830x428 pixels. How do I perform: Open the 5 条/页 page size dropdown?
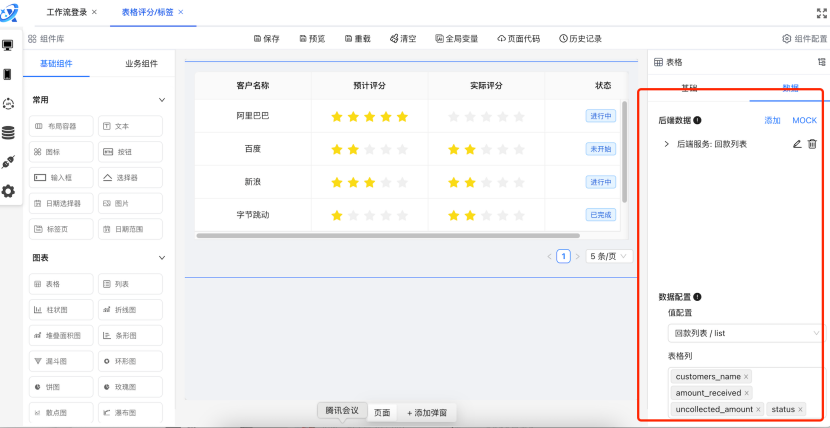click(609, 257)
